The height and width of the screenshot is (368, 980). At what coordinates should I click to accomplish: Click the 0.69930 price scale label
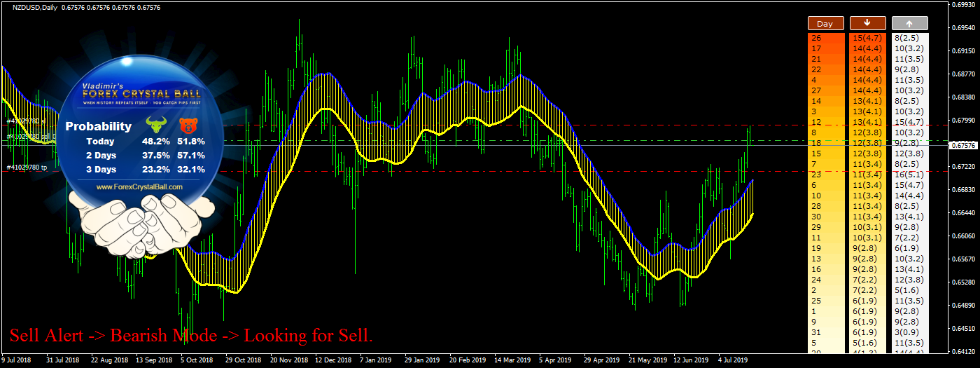tap(964, 5)
